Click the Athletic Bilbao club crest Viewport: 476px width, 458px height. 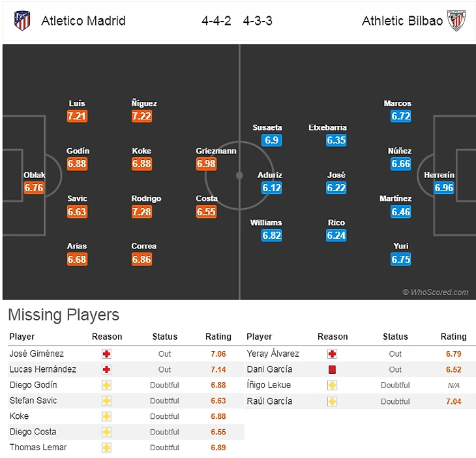456,20
